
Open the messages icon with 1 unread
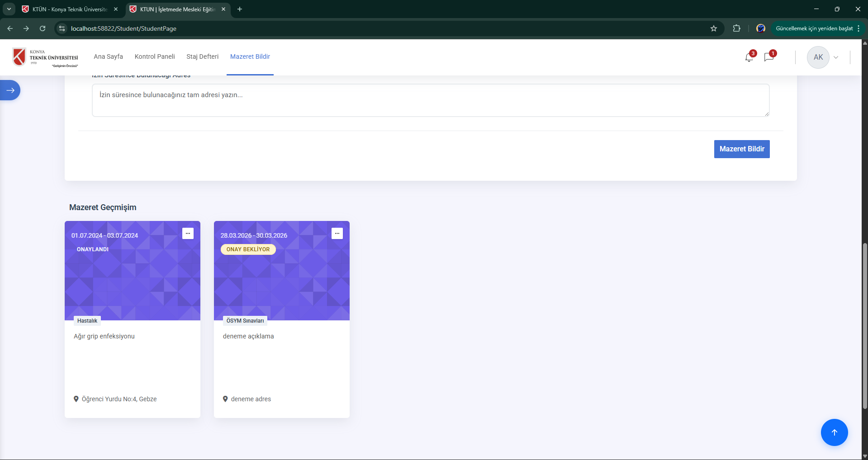click(769, 57)
